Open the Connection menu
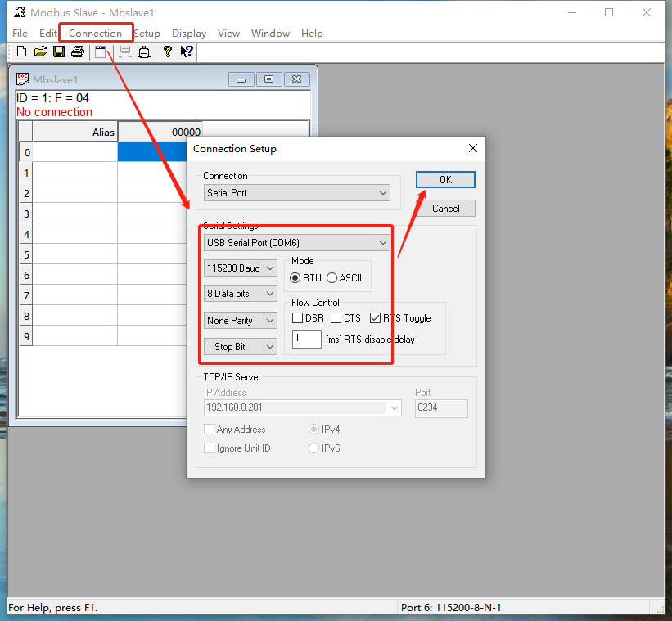 (x=95, y=34)
